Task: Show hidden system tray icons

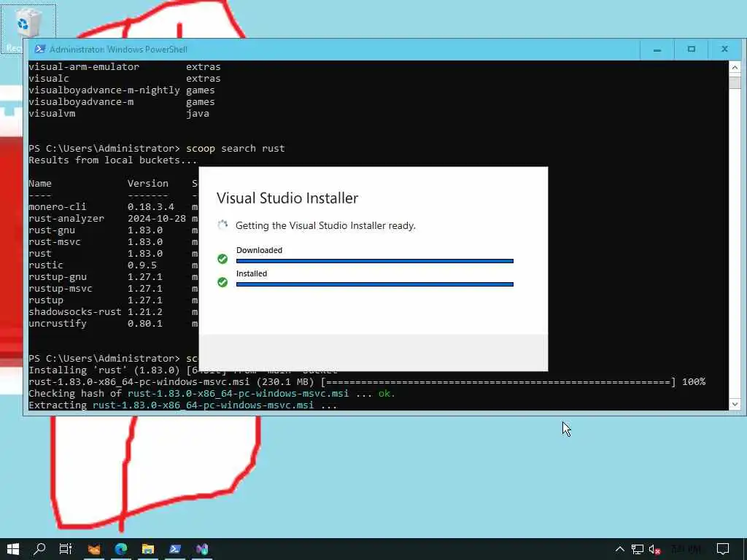Action: coord(620,549)
